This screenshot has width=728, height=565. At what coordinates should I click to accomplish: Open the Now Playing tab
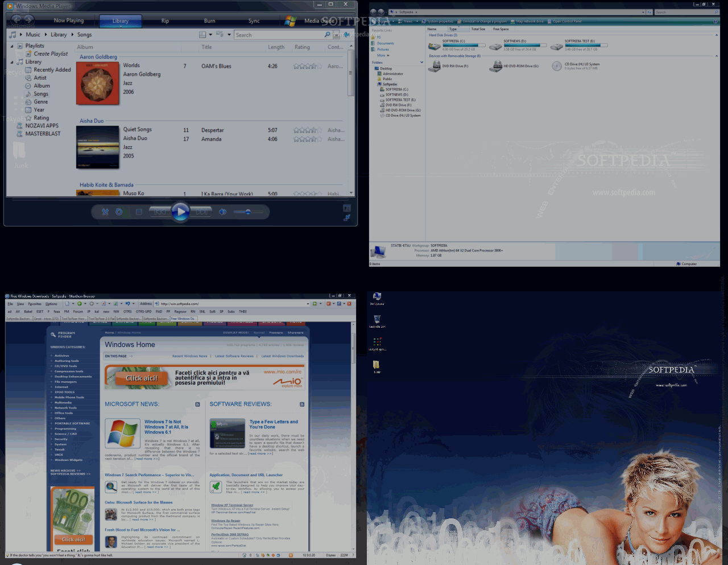click(x=69, y=20)
